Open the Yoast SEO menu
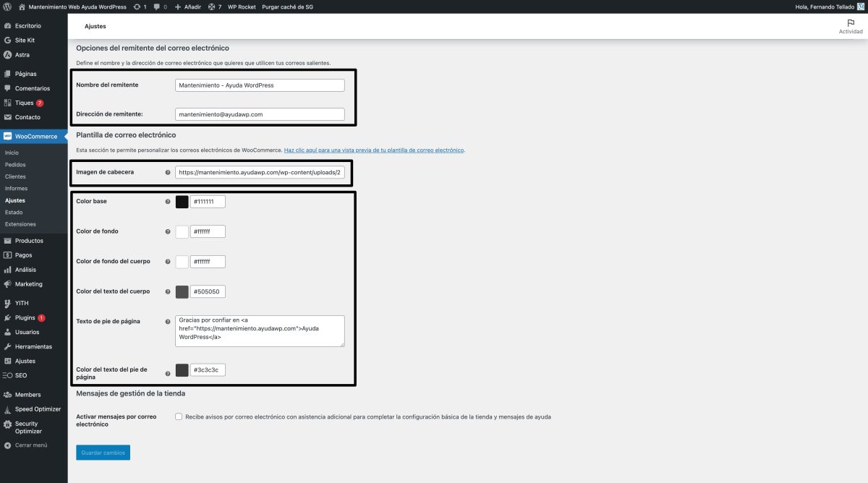The width and height of the screenshot is (868, 483). (20, 375)
